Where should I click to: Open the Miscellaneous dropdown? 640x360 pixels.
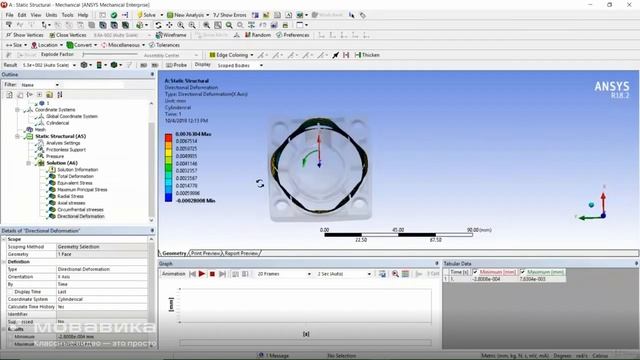click(x=123, y=45)
